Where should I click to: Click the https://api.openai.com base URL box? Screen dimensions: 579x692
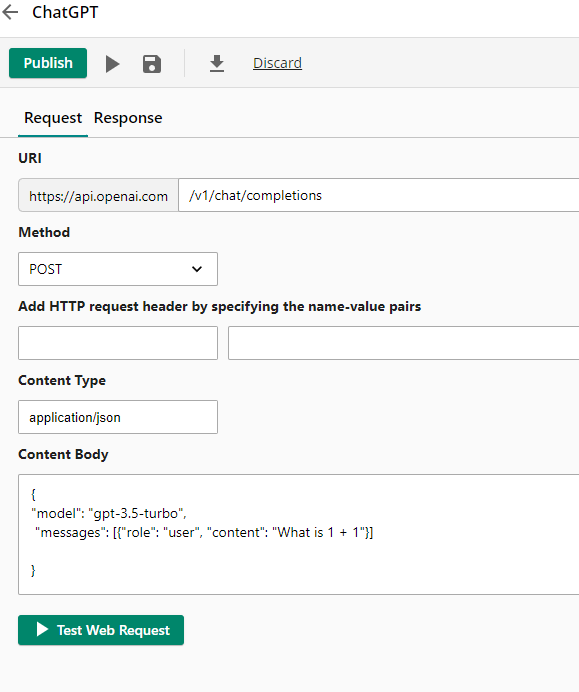pyautogui.click(x=98, y=195)
